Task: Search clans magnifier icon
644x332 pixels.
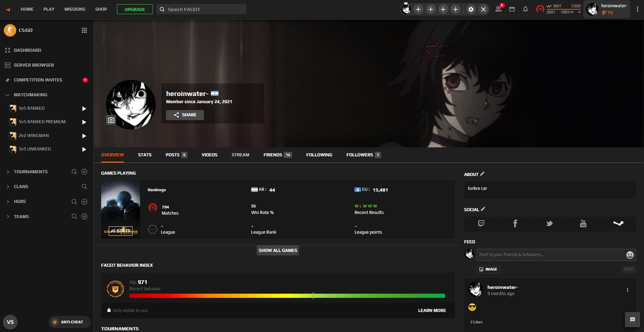Action: coord(84,187)
